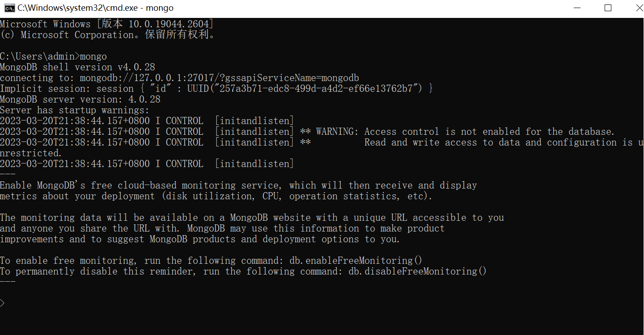The width and height of the screenshot is (644, 335).
Task: Click the "Read and write access" warning line
Action: click(501, 142)
